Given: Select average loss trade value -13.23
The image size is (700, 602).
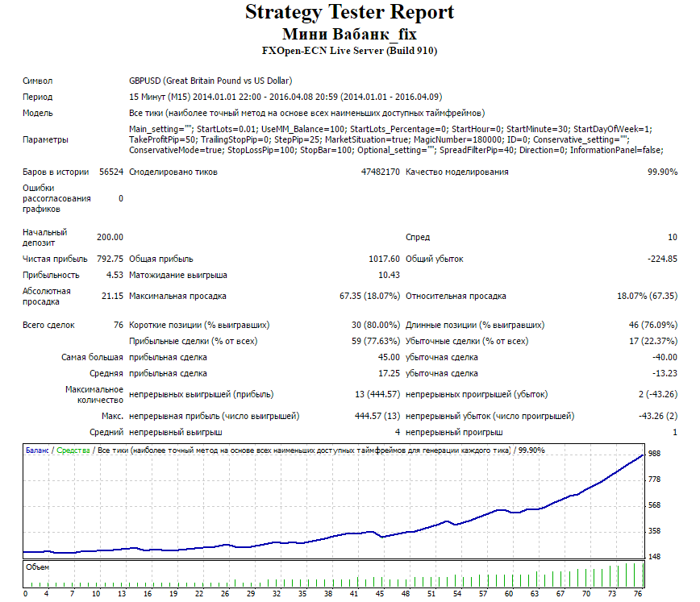Looking at the screenshot, I should (665, 373).
